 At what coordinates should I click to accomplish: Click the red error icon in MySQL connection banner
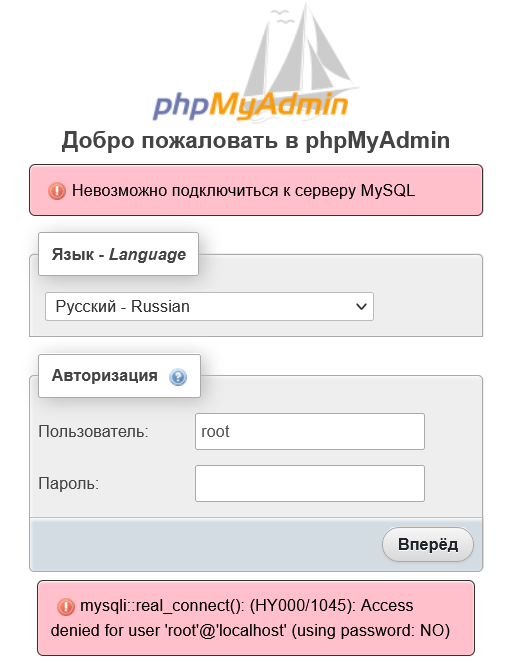[x=57, y=191]
